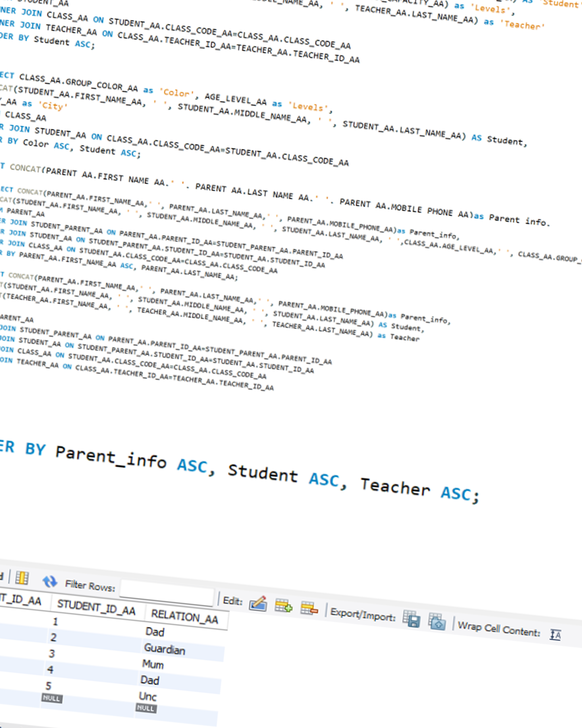Export recordset to file with the disk icon

click(x=411, y=619)
